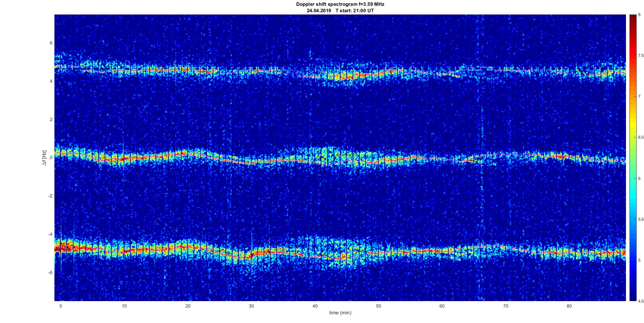Click the y-axis label 'Δf [Hz]'
The image size is (644, 323).
(44, 158)
